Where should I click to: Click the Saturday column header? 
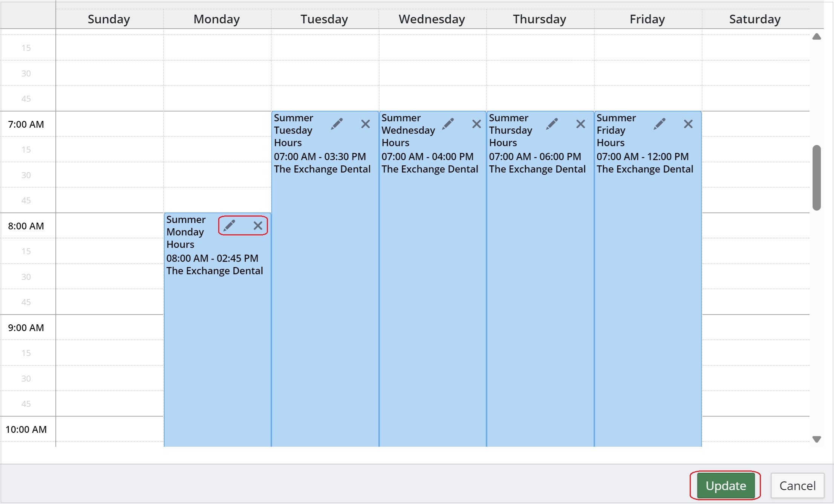pyautogui.click(x=755, y=19)
